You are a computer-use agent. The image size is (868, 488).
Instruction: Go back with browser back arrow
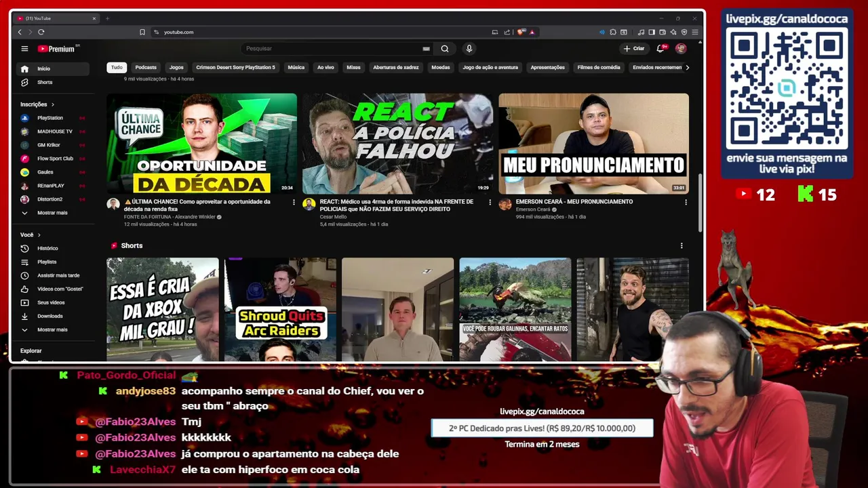pyautogui.click(x=20, y=32)
